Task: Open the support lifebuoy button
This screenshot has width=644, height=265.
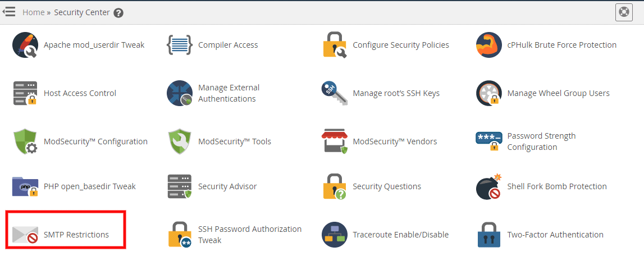Action: (x=624, y=12)
